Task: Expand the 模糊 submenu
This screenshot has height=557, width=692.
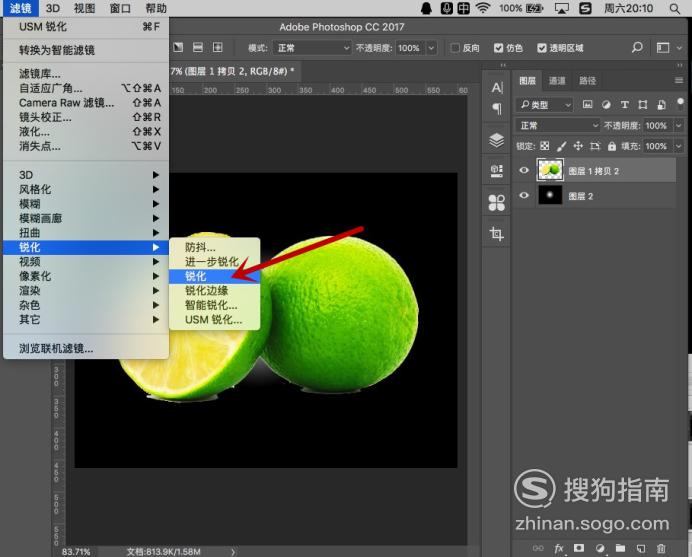Action: point(86,204)
